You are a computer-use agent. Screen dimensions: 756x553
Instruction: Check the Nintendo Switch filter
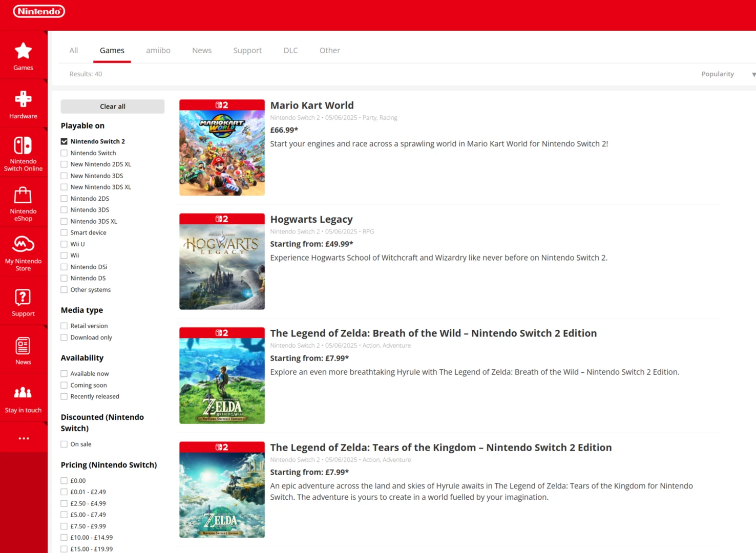tap(64, 153)
